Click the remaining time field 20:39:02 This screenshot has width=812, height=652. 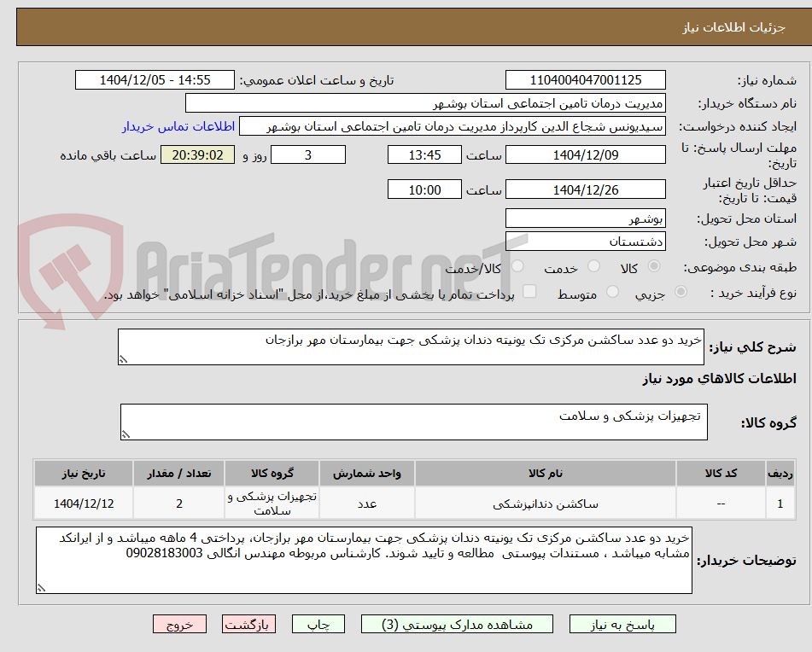coord(197,154)
